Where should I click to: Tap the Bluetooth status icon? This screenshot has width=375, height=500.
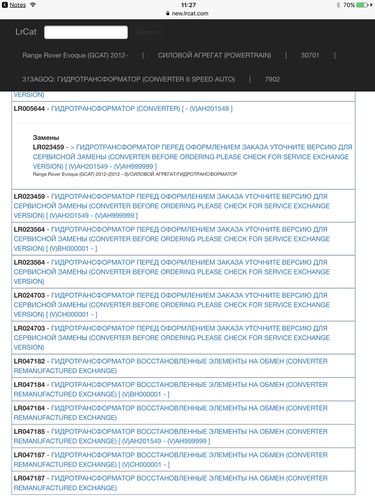click(338, 5)
